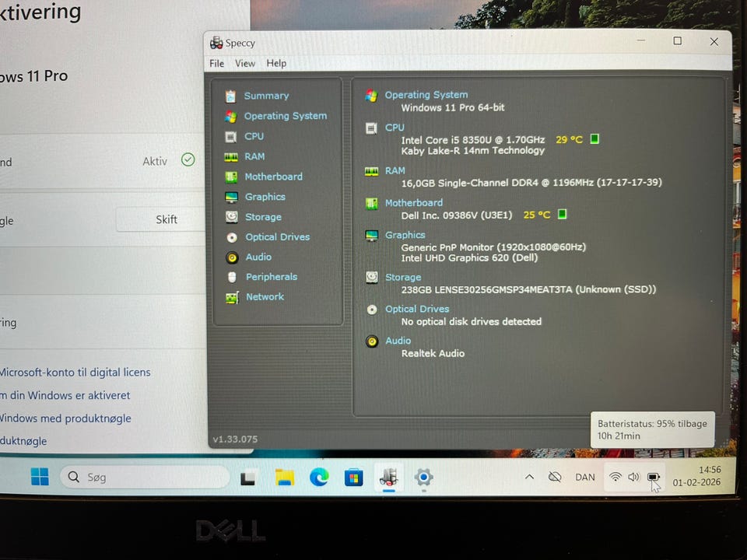747x560 pixels.
Task: Click the Audio heading in the summary pane
Action: pyautogui.click(x=398, y=341)
